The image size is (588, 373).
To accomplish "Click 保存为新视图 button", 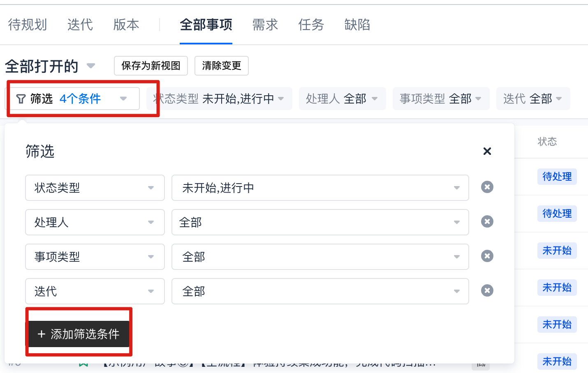I will 151,66.
